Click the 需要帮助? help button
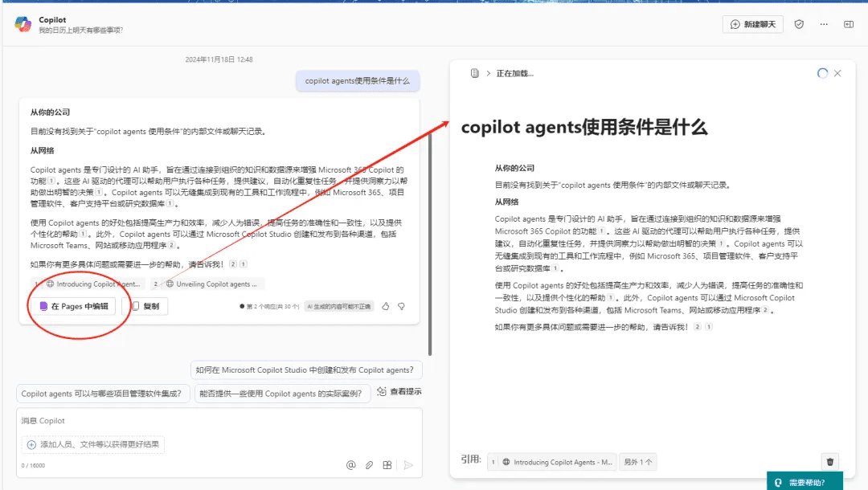The image size is (868, 490). (x=805, y=482)
